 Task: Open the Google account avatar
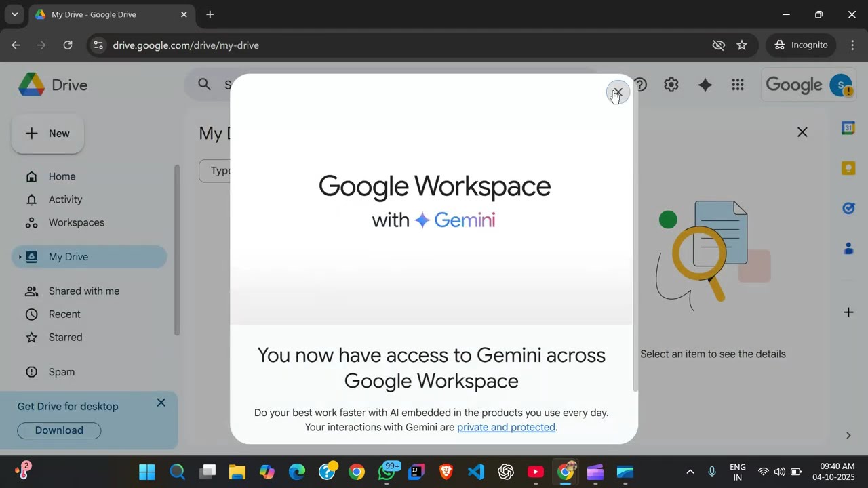click(x=841, y=85)
